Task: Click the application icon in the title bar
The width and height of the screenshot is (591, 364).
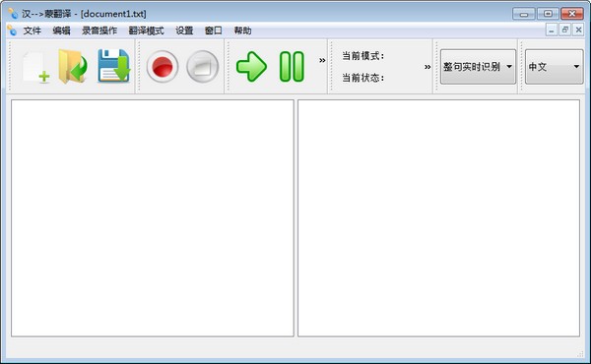Action: (x=13, y=14)
